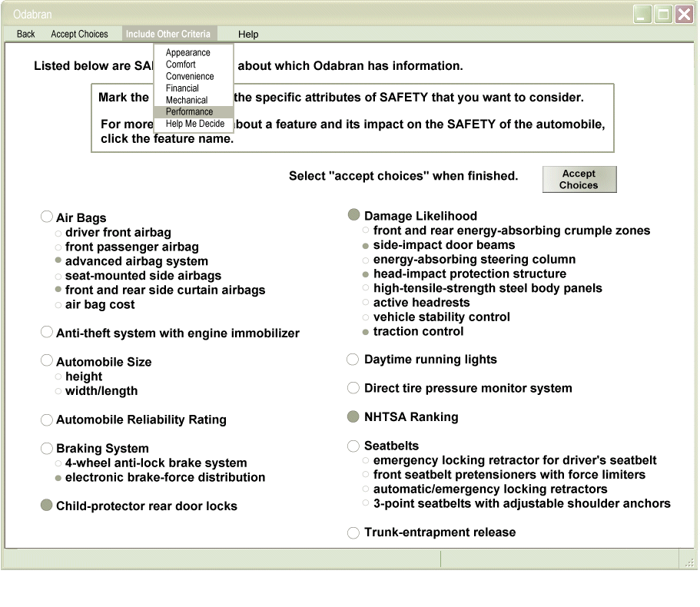This screenshot has height=607, width=700.
Task: Unmark the Damage Likelihood radio button
Action: point(353,214)
